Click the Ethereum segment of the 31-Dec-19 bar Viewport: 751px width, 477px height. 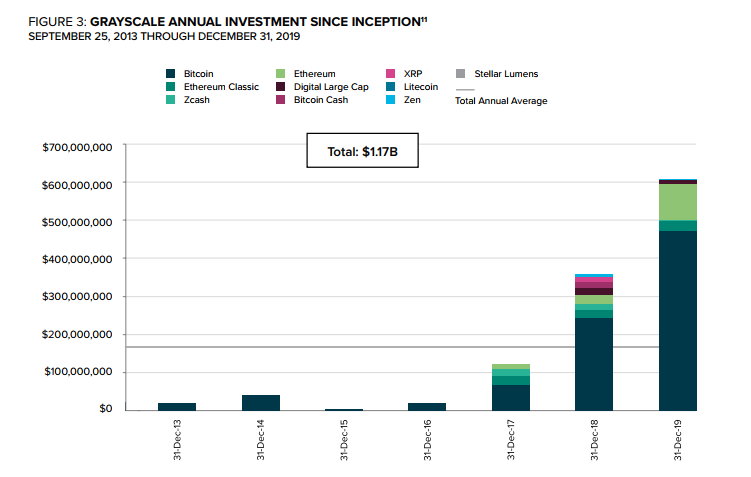click(x=677, y=202)
